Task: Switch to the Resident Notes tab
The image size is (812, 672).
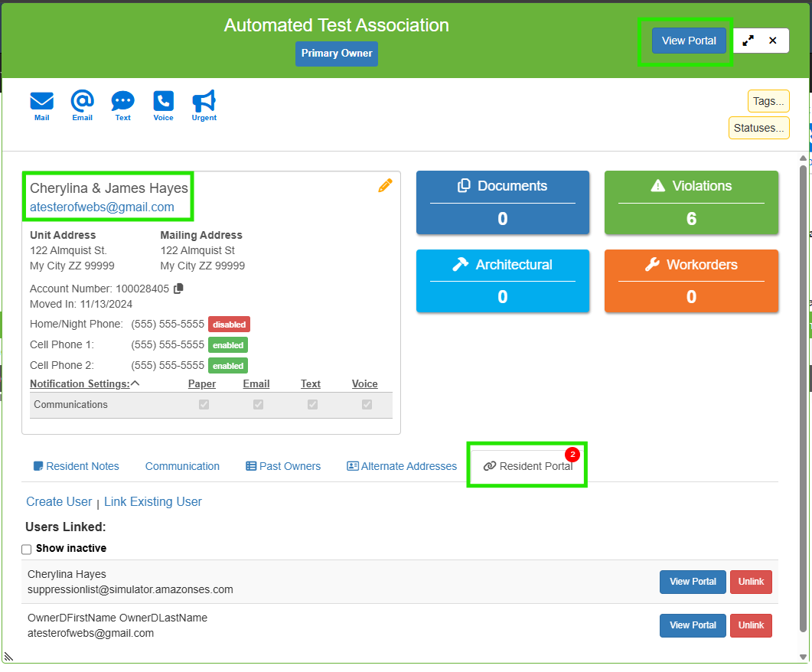Action: coord(77,466)
